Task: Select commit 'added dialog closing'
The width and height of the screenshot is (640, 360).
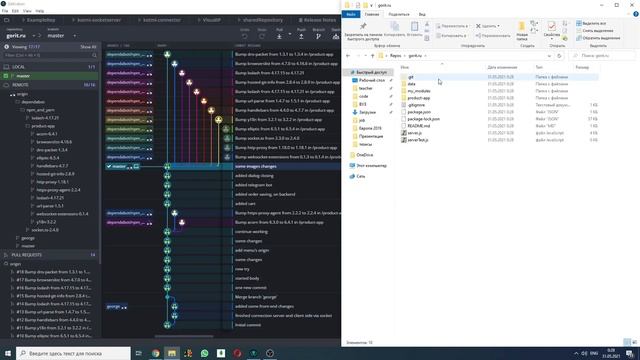Action: click(x=254, y=176)
